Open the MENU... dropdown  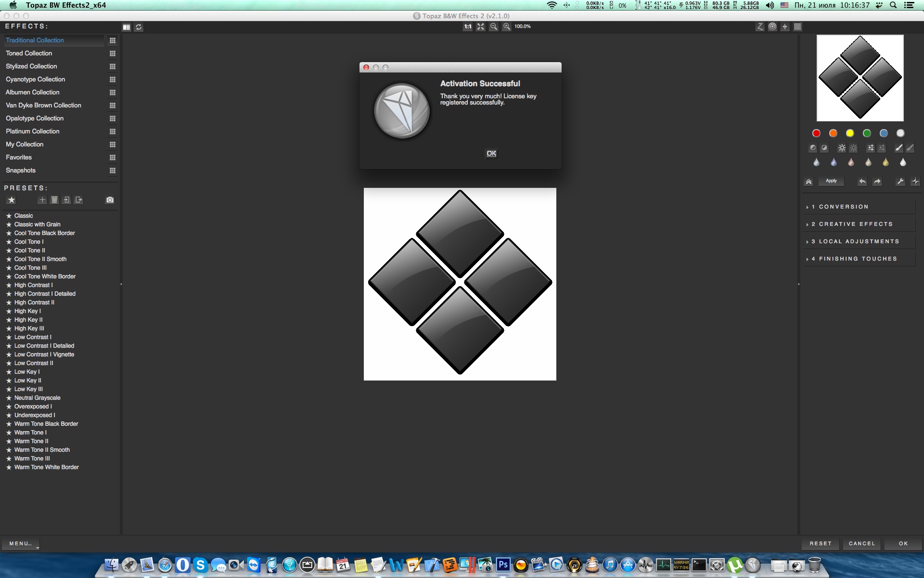point(21,543)
